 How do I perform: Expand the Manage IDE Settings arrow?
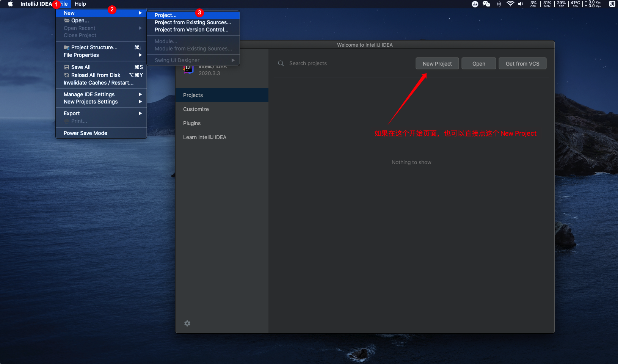pyautogui.click(x=140, y=94)
